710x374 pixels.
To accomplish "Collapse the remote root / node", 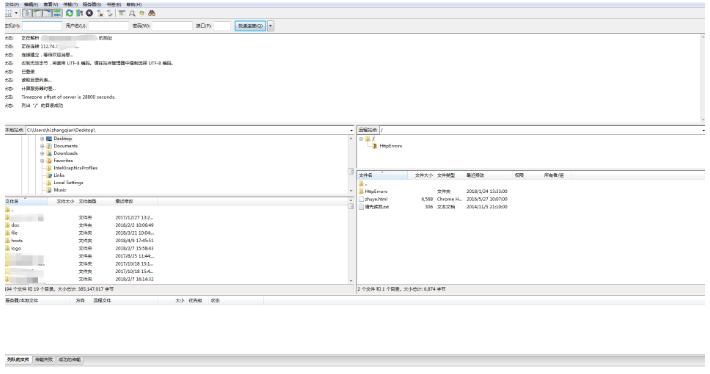I will [361, 139].
